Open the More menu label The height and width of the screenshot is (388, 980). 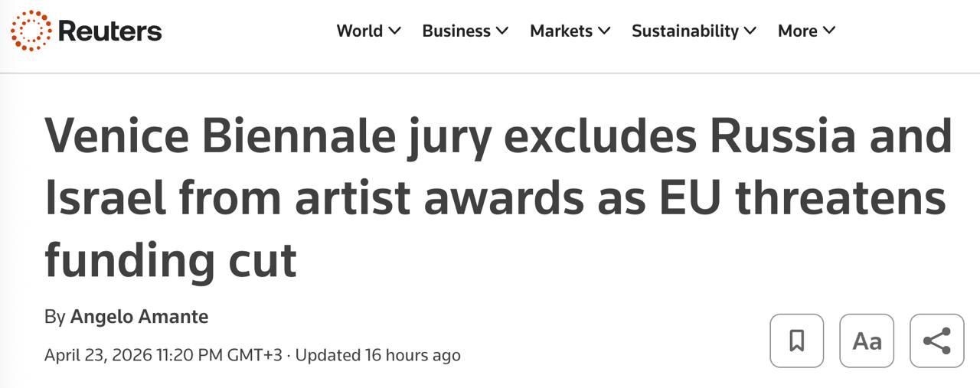click(x=797, y=31)
